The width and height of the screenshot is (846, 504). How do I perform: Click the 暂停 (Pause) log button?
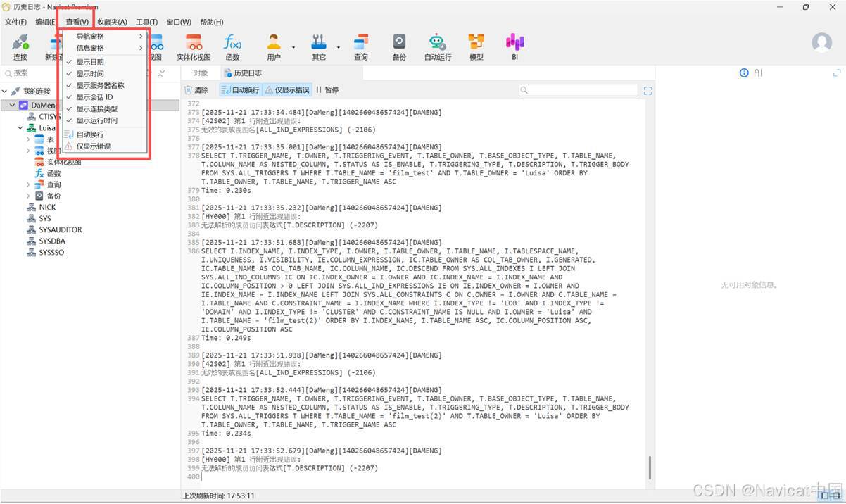pos(327,90)
